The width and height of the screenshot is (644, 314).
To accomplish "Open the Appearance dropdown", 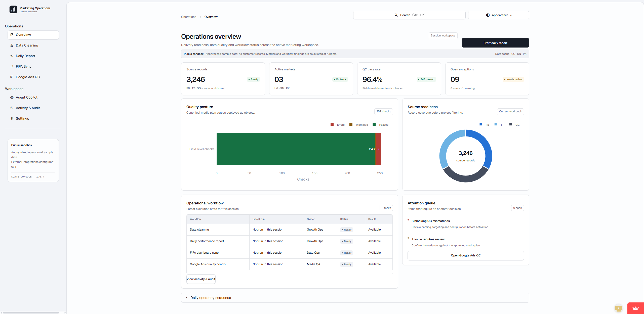I will point(499,15).
